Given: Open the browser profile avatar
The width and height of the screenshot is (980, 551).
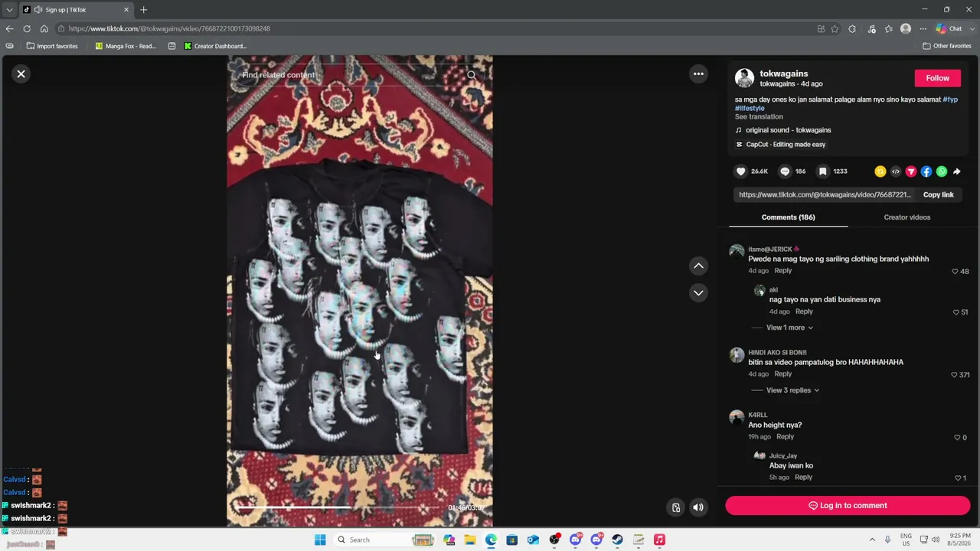Looking at the screenshot, I should click(906, 28).
